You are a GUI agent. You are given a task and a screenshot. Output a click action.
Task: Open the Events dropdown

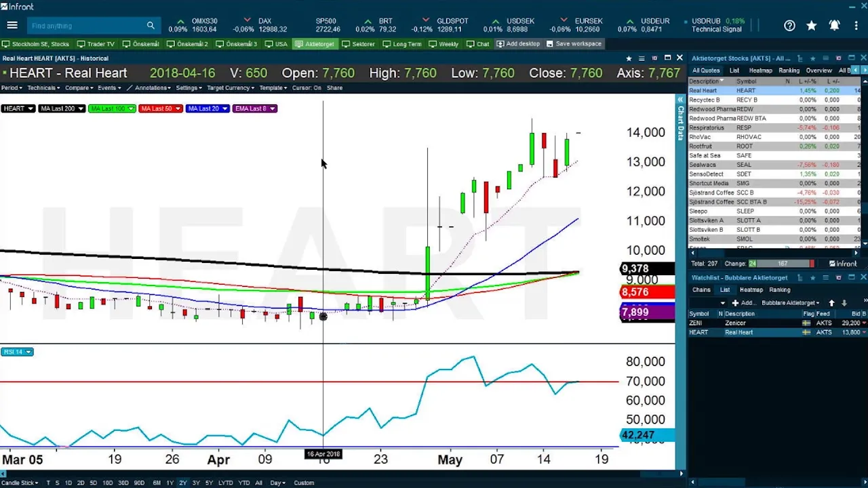click(x=108, y=88)
